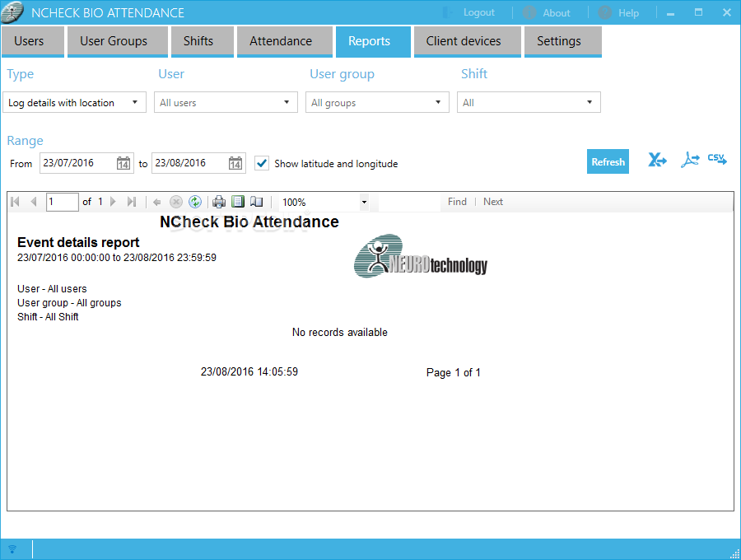Click the 'No records available' text
This screenshot has width=741, height=560.
(340, 332)
